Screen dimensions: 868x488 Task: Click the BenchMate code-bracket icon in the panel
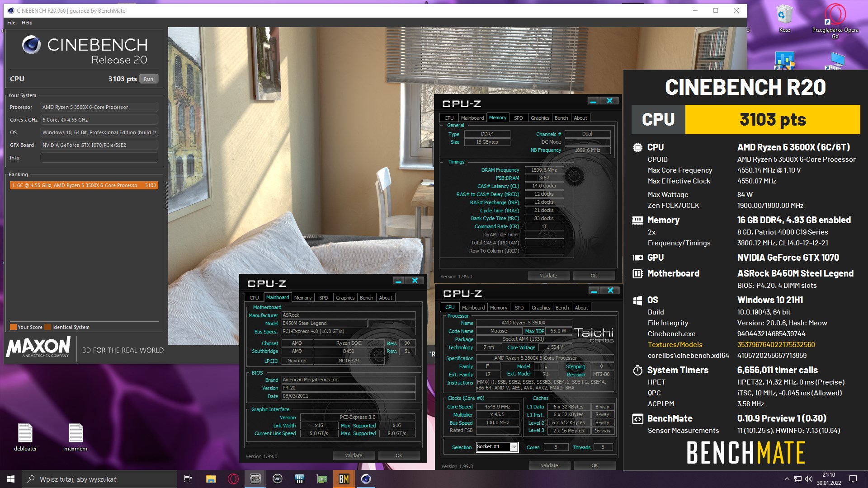coord(637,418)
